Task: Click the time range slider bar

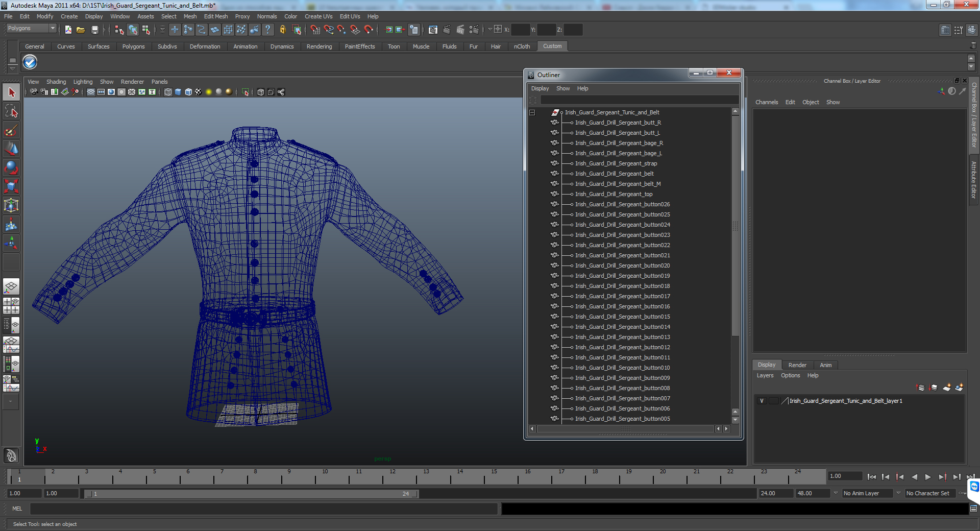Action: 250,494
